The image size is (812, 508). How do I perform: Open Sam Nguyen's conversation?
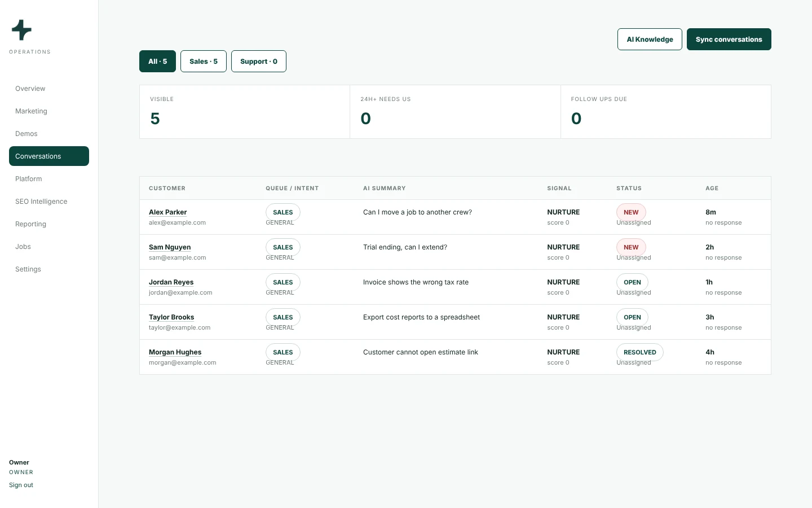tap(170, 247)
